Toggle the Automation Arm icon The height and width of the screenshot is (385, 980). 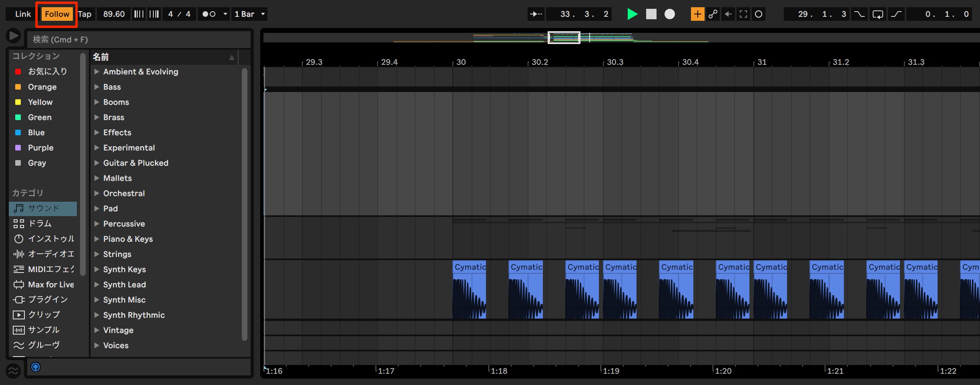[x=713, y=14]
